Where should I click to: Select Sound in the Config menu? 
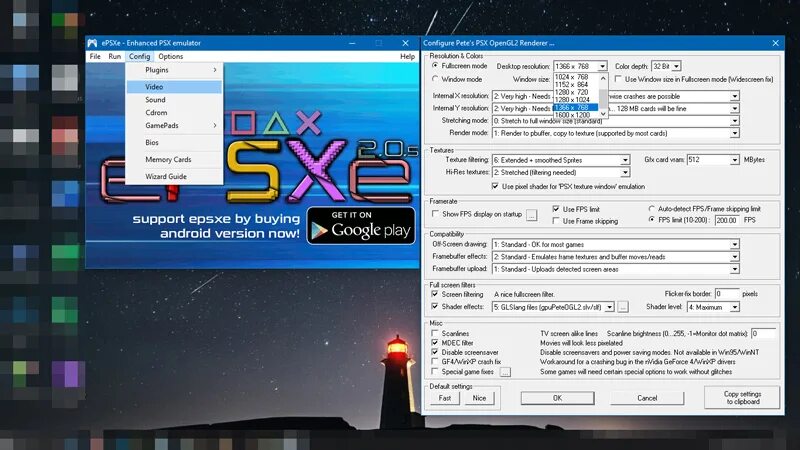click(174, 99)
